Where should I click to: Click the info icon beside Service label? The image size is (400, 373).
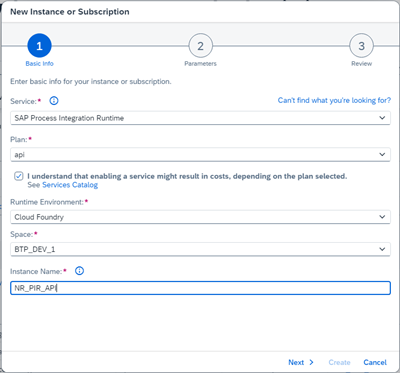[x=54, y=101]
